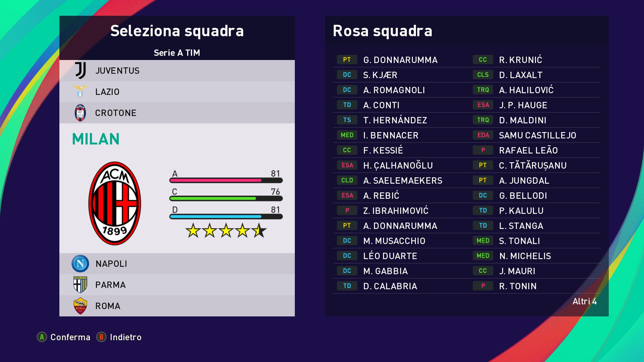Click the Conferma label
The height and width of the screenshot is (362, 644).
tap(70, 337)
